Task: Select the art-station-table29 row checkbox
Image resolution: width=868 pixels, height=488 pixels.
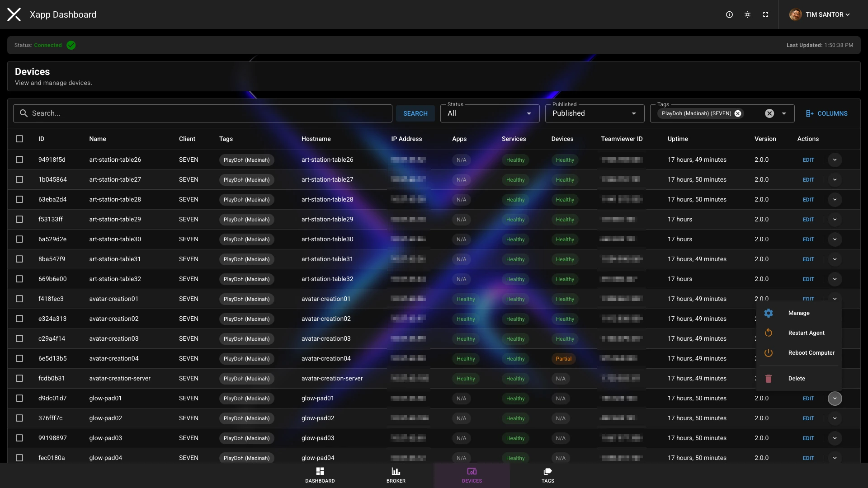Action: (x=19, y=219)
